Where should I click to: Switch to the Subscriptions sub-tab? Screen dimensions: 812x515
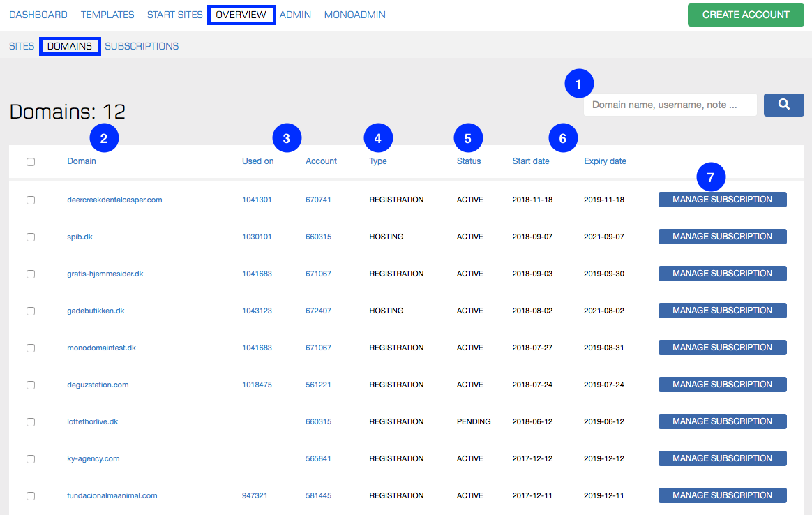(142, 46)
